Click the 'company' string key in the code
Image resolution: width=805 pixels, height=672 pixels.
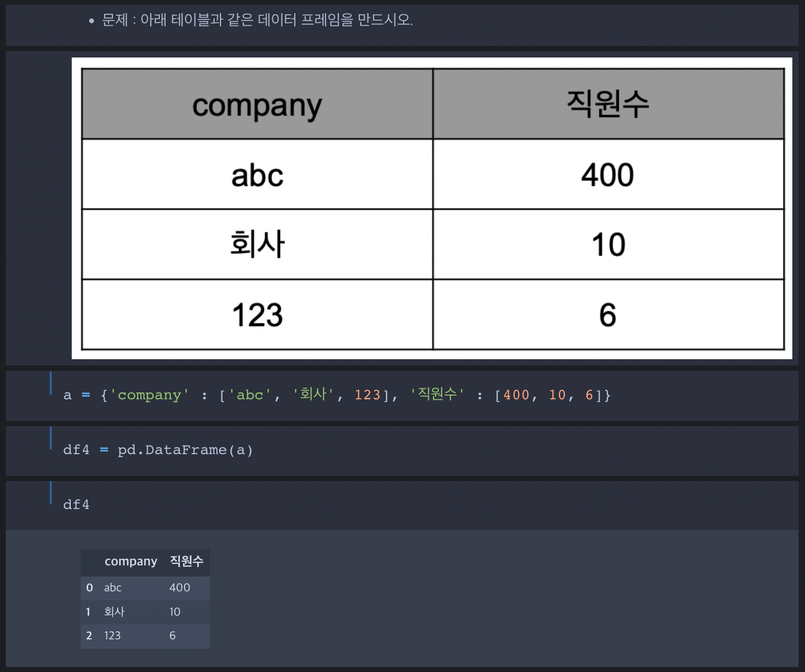click(149, 395)
